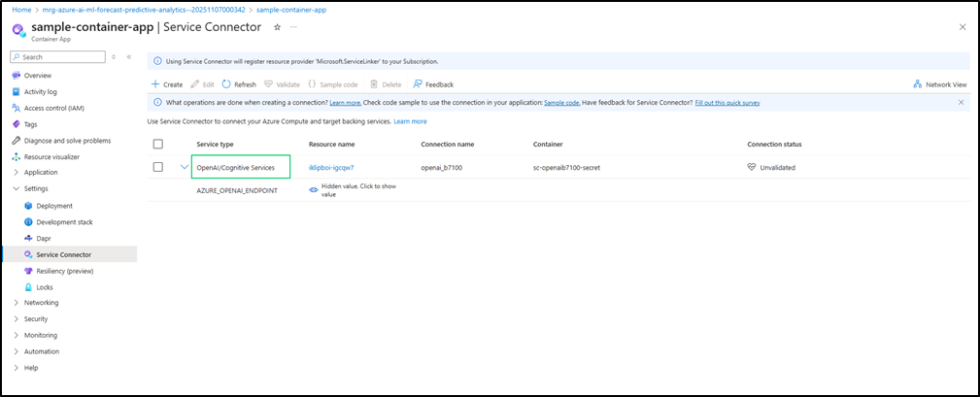Check the OpenAI/Cognitive Services row checkbox

point(158,167)
